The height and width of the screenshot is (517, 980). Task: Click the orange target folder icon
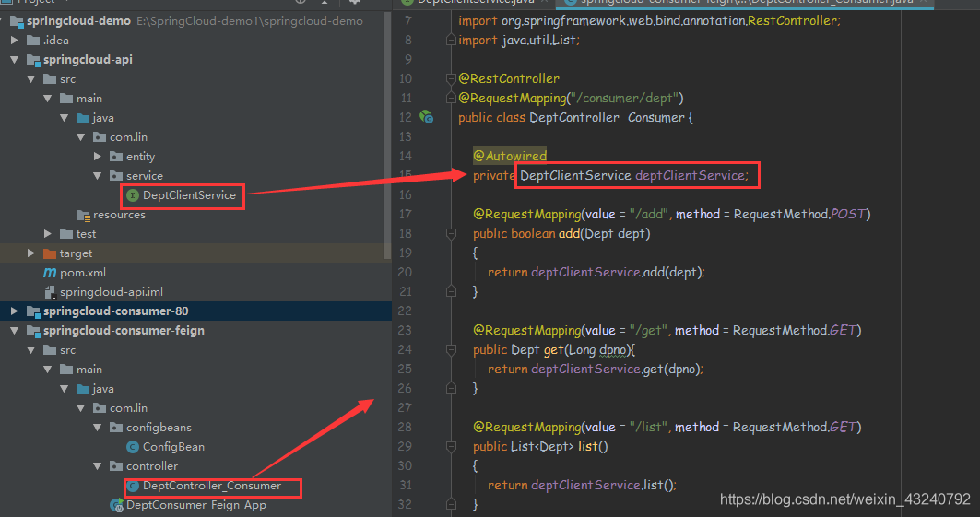pyautogui.click(x=50, y=253)
